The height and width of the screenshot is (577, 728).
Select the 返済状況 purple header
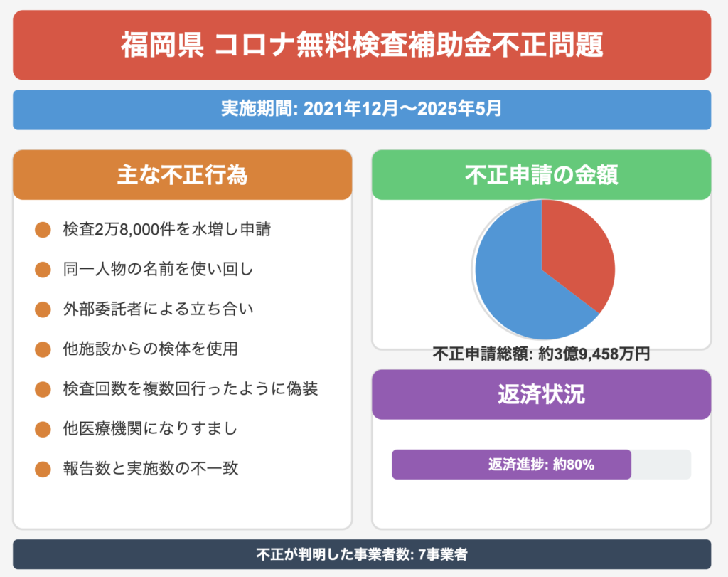tap(541, 394)
